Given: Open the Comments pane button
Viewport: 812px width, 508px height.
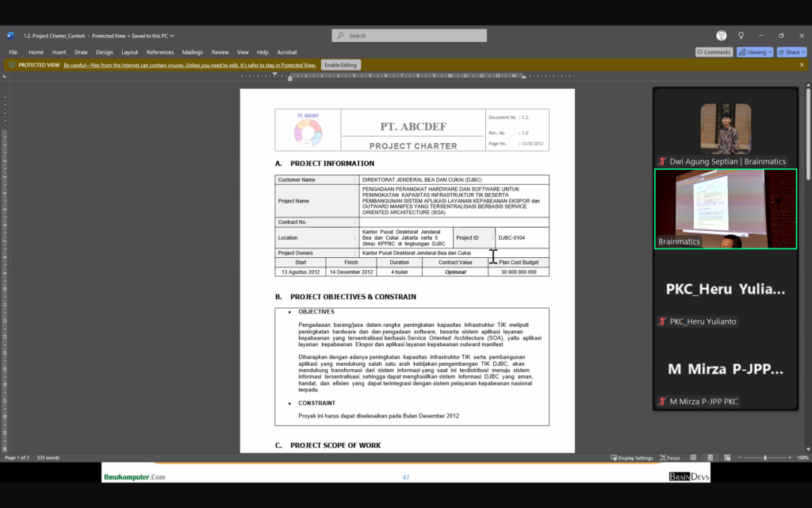Looking at the screenshot, I should click(714, 52).
